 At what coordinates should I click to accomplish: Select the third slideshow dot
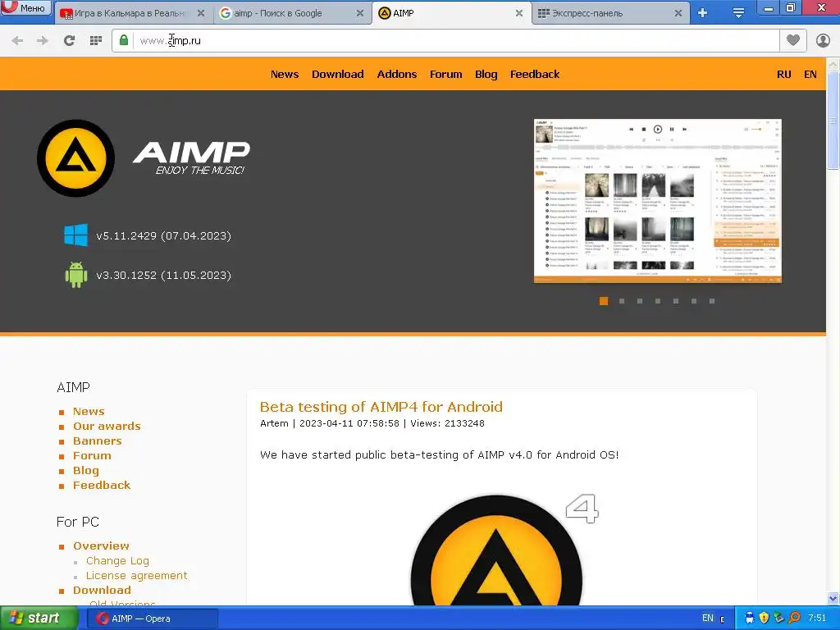click(x=640, y=301)
